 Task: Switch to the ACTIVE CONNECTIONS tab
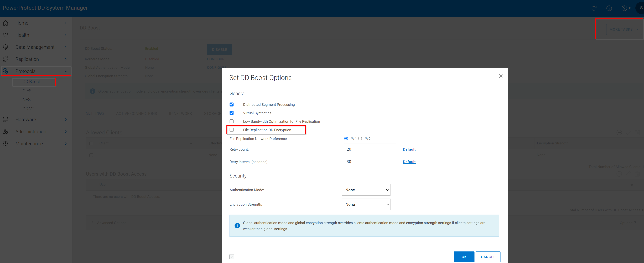click(x=137, y=113)
